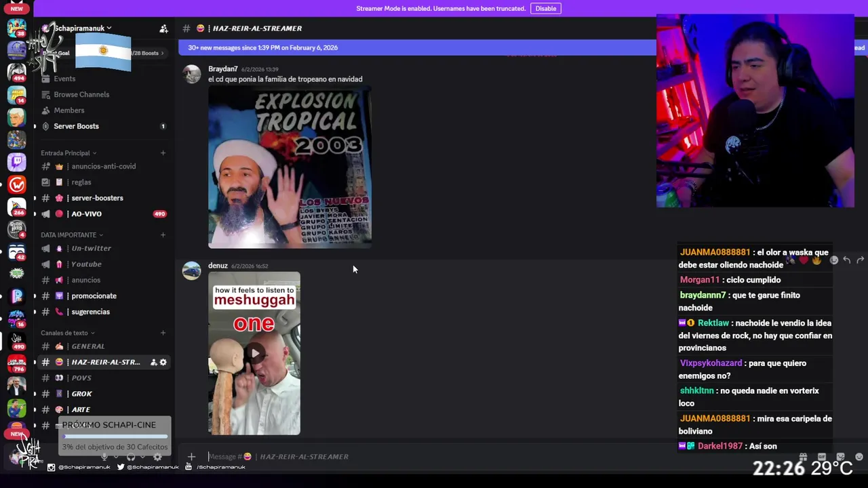
Task: Open the server-boosters channel
Action: click(x=102, y=198)
